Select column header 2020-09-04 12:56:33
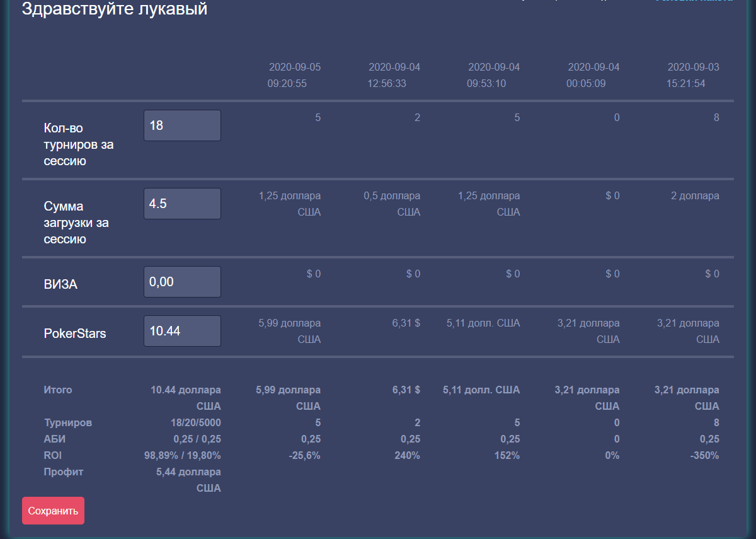 394,75
